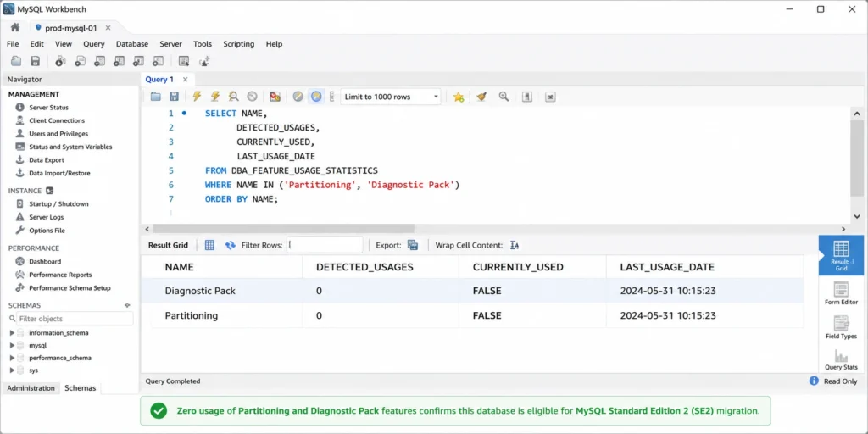Screen dimensions: 868x434
Task: Open Data Export
Action: 47,160
